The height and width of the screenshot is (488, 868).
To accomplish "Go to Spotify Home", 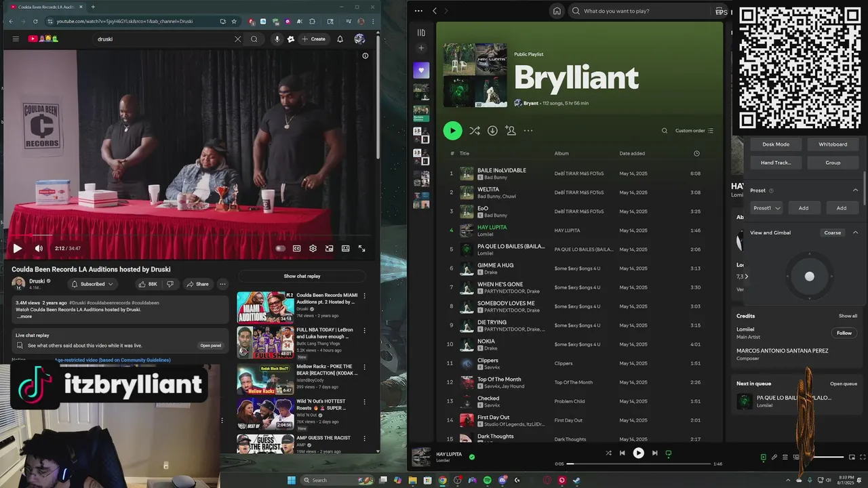I will [557, 11].
